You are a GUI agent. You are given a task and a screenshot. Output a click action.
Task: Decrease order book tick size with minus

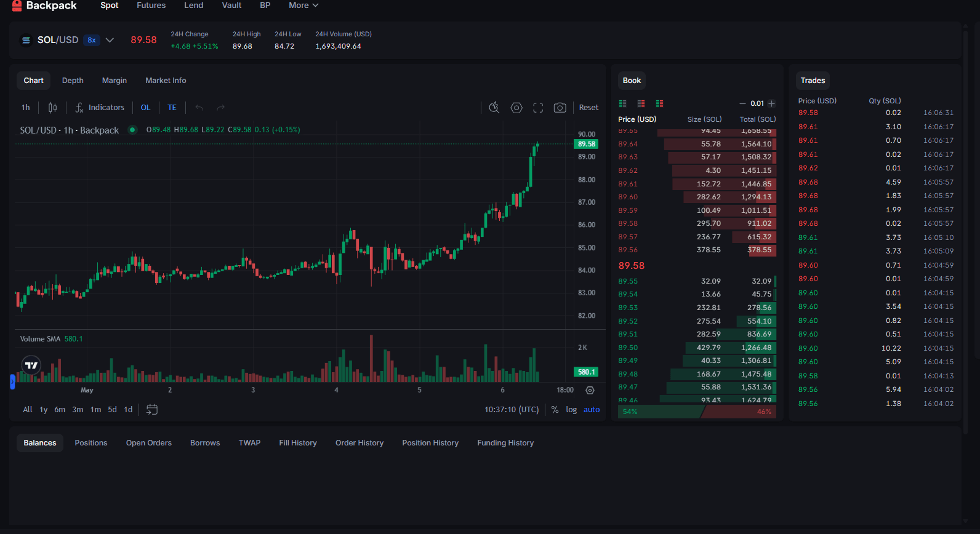pyautogui.click(x=742, y=103)
